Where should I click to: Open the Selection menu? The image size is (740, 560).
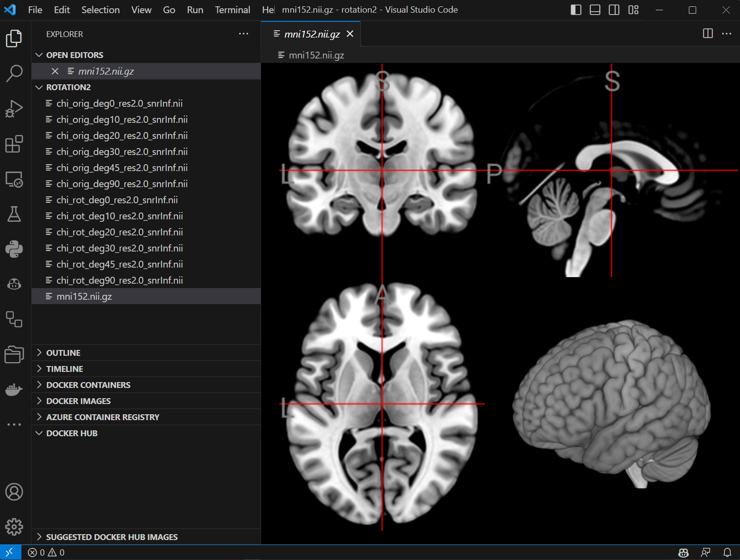coord(100,10)
